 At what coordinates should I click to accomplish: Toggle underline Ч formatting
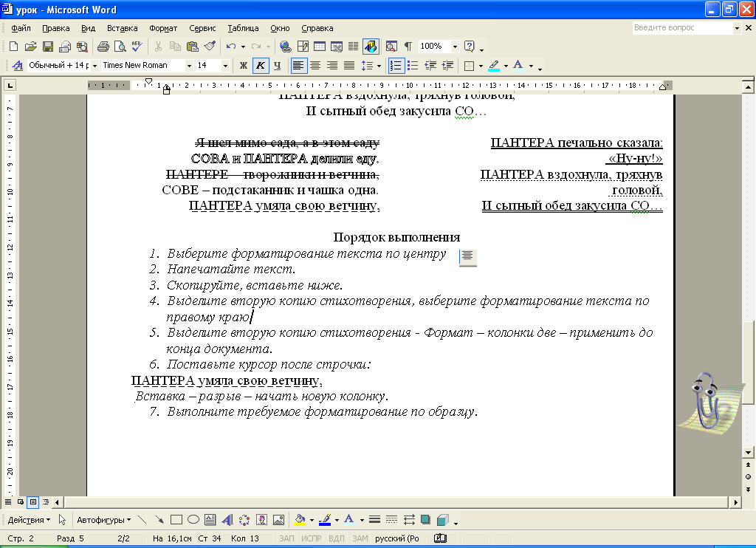(x=278, y=65)
